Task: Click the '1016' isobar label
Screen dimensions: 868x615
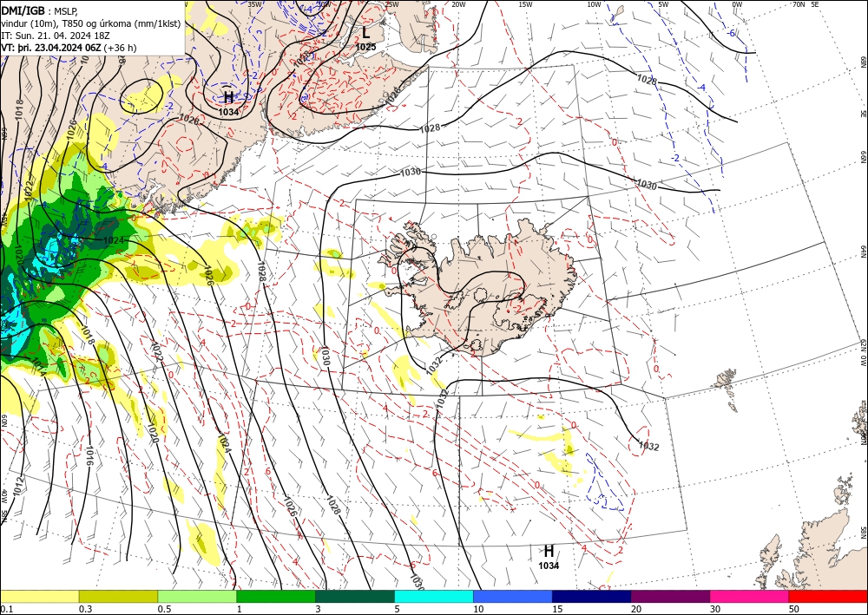Action: tap(89, 456)
